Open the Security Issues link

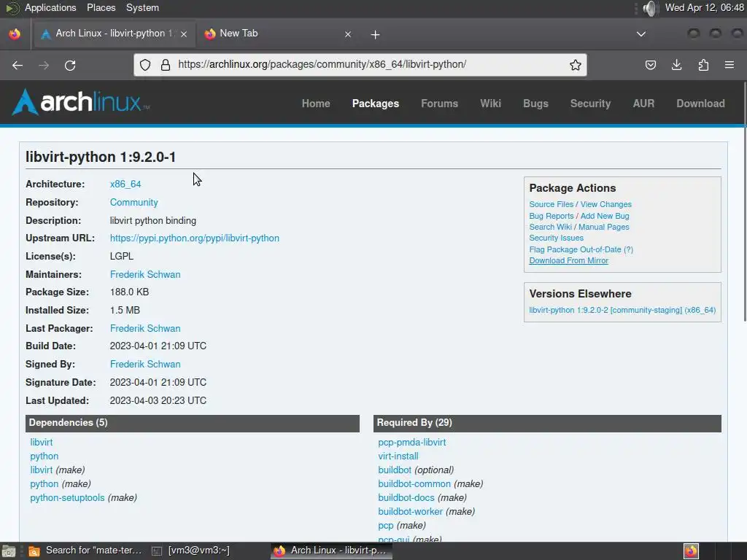click(556, 238)
